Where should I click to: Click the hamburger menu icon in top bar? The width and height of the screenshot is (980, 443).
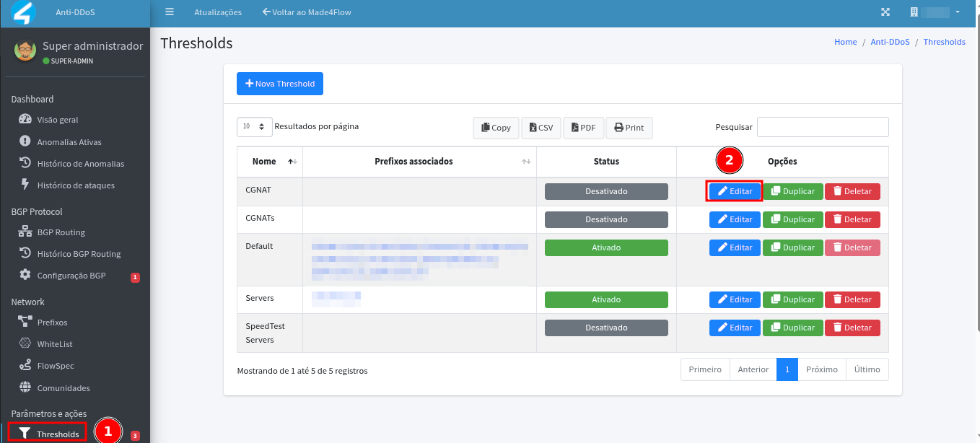170,12
